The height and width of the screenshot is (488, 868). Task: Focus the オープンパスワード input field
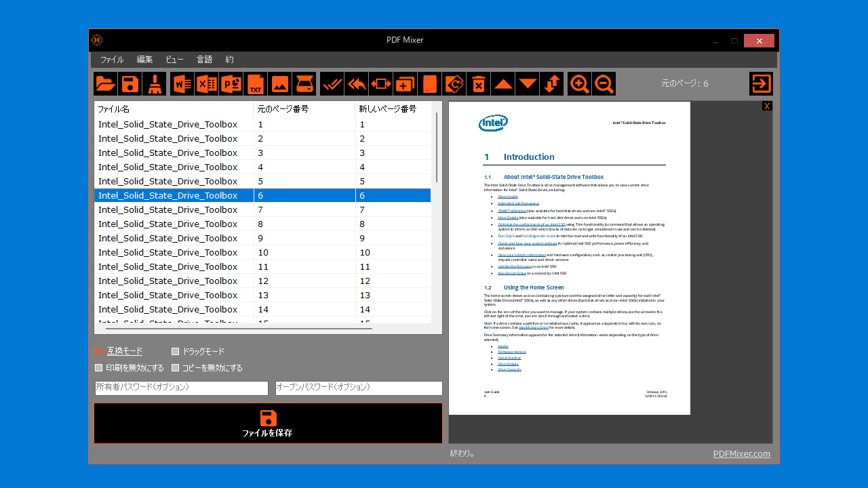(359, 388)
